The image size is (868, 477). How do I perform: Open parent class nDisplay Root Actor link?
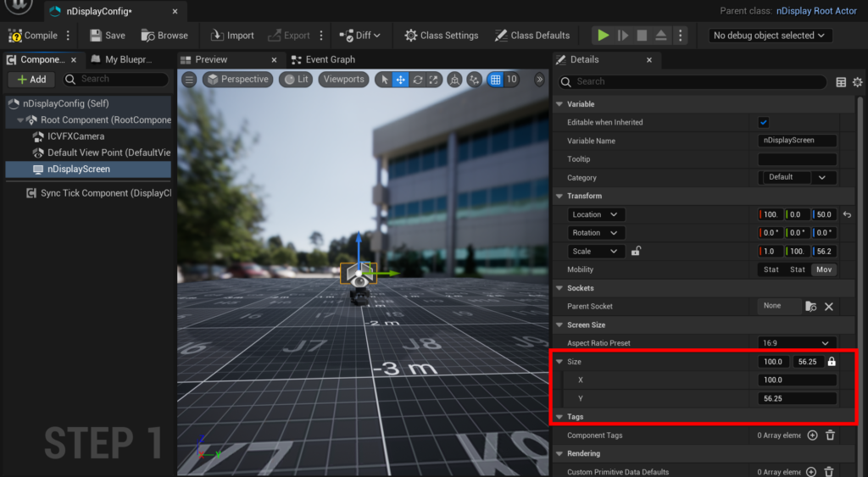point(816,11)
